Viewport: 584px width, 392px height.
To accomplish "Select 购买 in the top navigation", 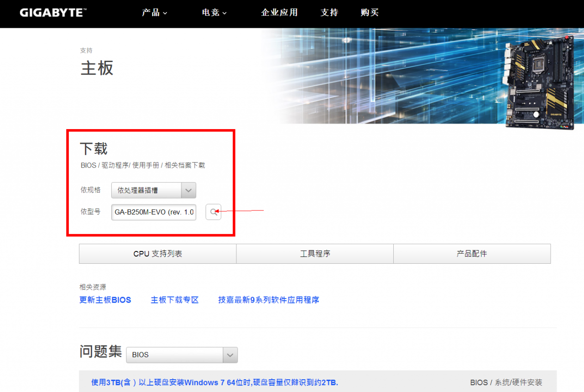I will 370,13.
